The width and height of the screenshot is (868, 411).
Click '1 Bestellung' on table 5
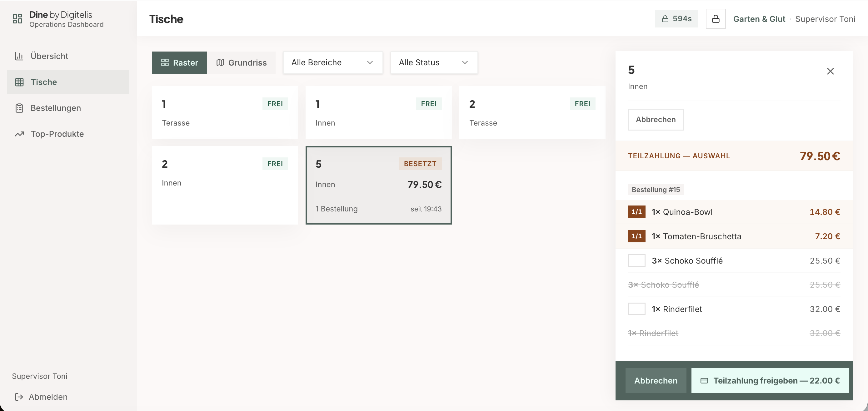[337, 209]
